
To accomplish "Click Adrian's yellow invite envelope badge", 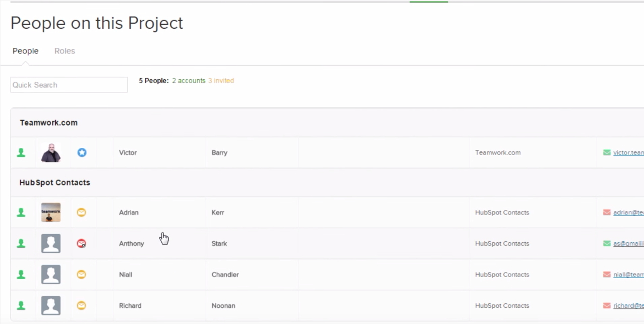I will tap(81, 212).
